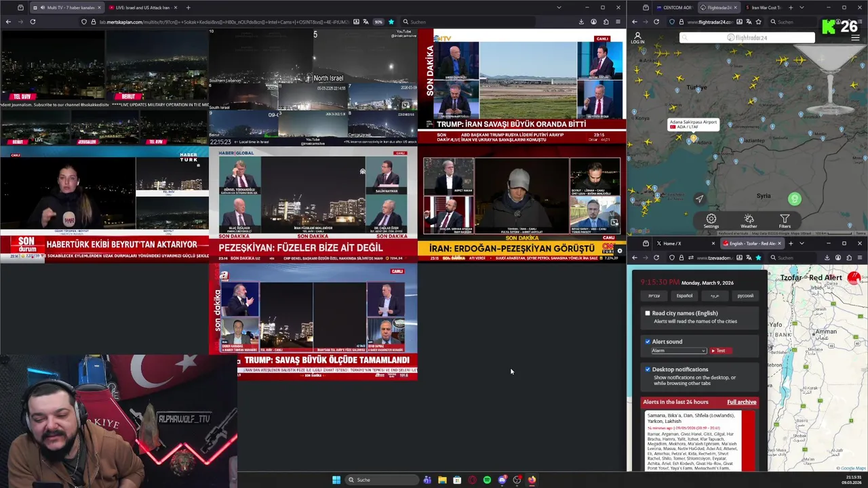Click the Samaria, Bika'a, Dan alert entry
Viewport: 868px width, 488px height.
click(x=699, y=441)
